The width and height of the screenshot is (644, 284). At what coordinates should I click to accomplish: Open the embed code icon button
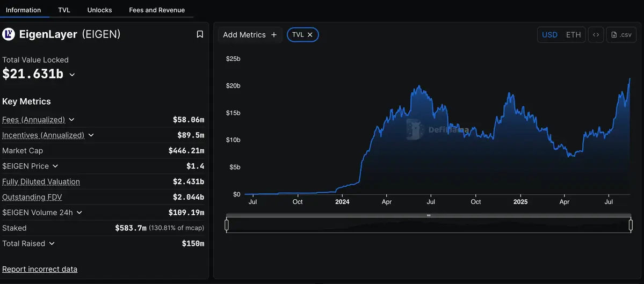[x=596, y=35]
